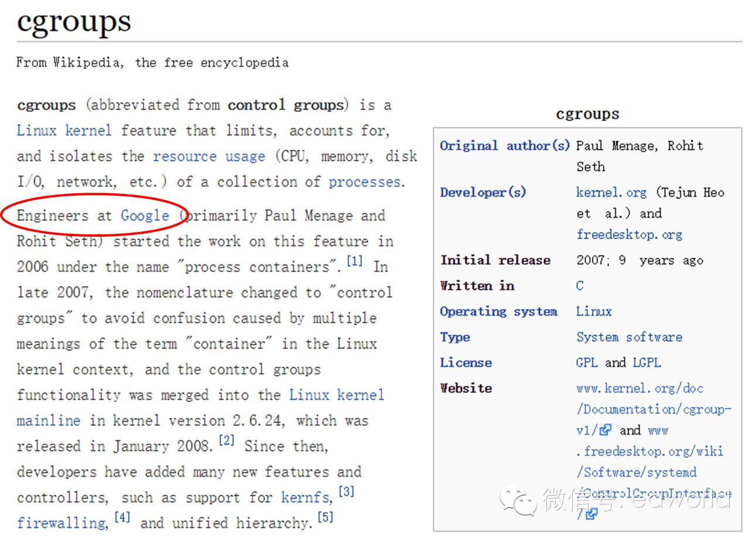This screenshot has height=539, width=756.
Task: Open the firewalling link
Action: tap(61, 523)
